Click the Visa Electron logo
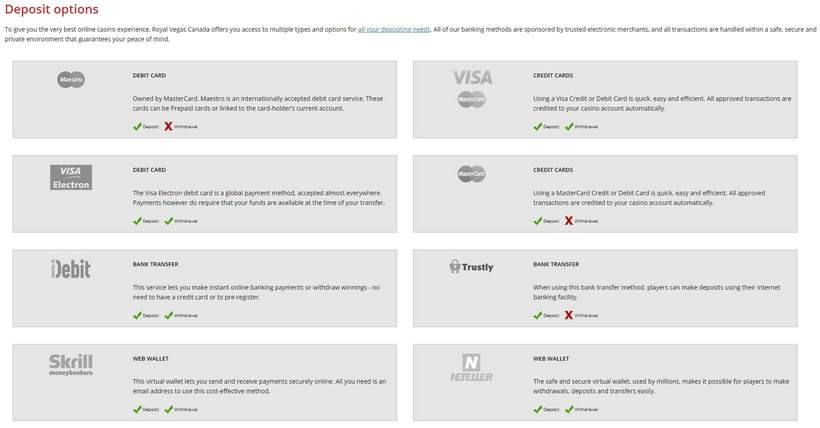820x428 pixels. pos(71,177)
